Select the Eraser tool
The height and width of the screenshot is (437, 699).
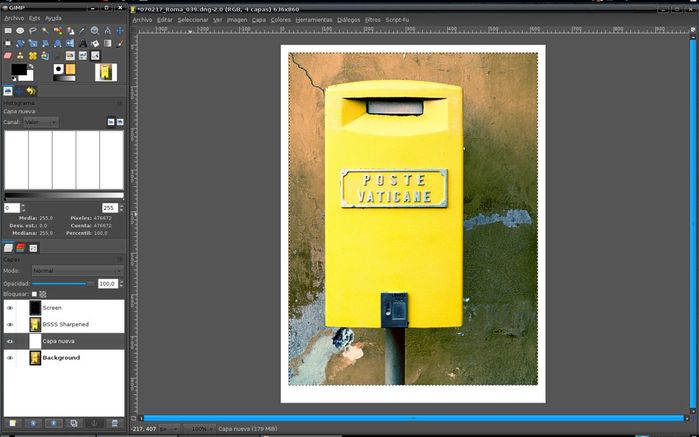point(8,56)
